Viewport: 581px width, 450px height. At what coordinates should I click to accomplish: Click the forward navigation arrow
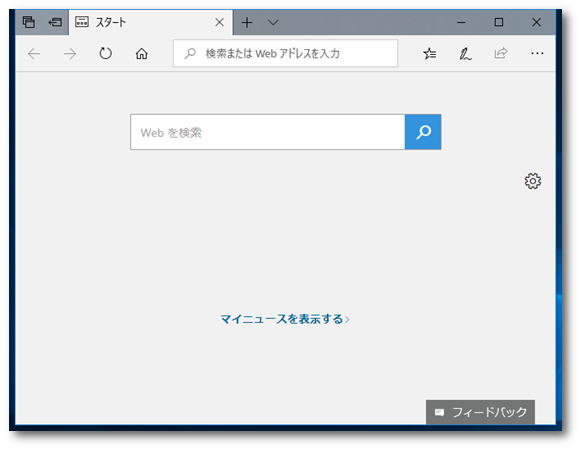[x=70, y=54]
